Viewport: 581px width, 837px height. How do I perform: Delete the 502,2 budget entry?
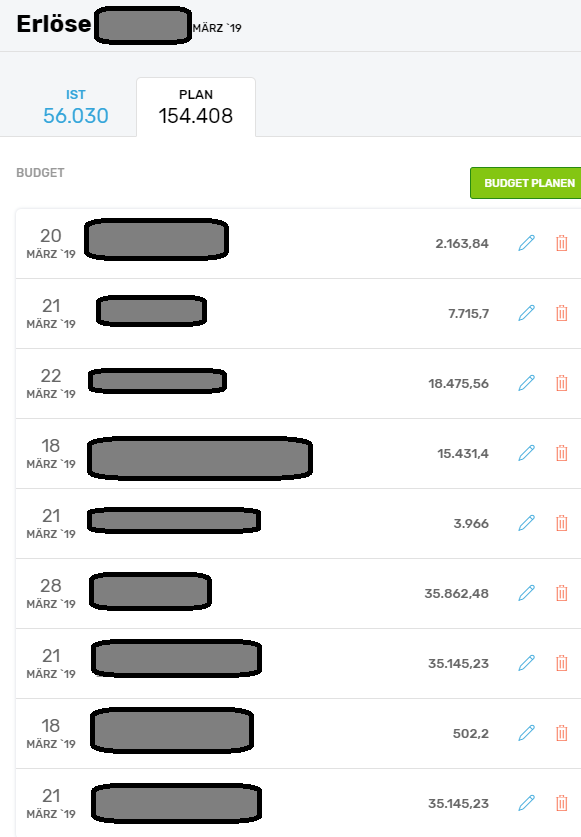click(x=562, y=733)
